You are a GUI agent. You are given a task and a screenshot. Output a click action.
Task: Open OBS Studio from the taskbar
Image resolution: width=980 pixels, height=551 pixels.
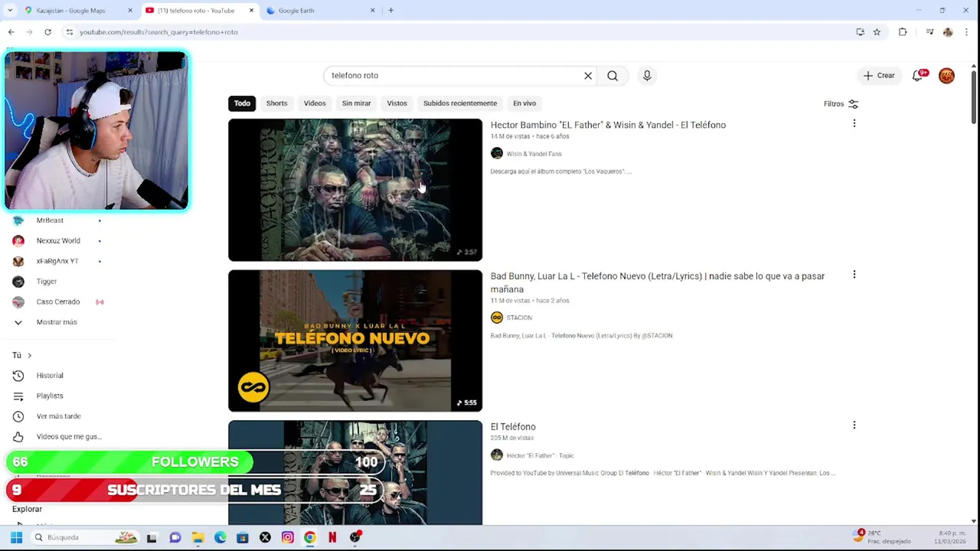point(354,537)
